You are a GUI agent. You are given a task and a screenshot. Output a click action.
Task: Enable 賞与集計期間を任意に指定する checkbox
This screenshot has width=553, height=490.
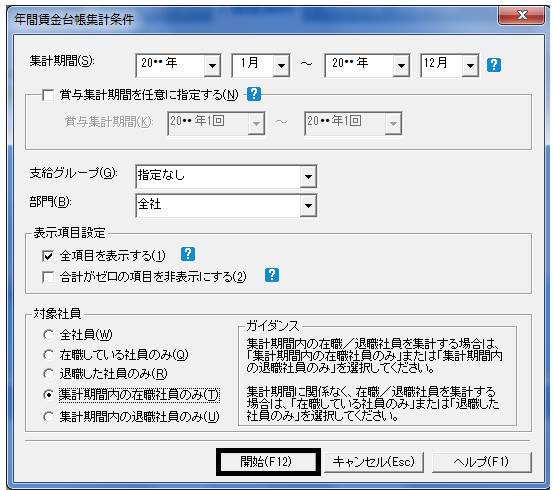[48, 95]
